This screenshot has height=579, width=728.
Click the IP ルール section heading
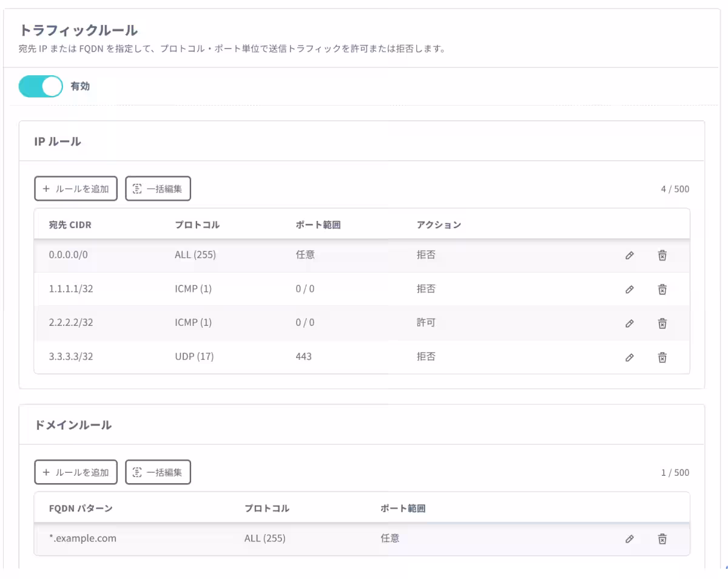(58, 141)
